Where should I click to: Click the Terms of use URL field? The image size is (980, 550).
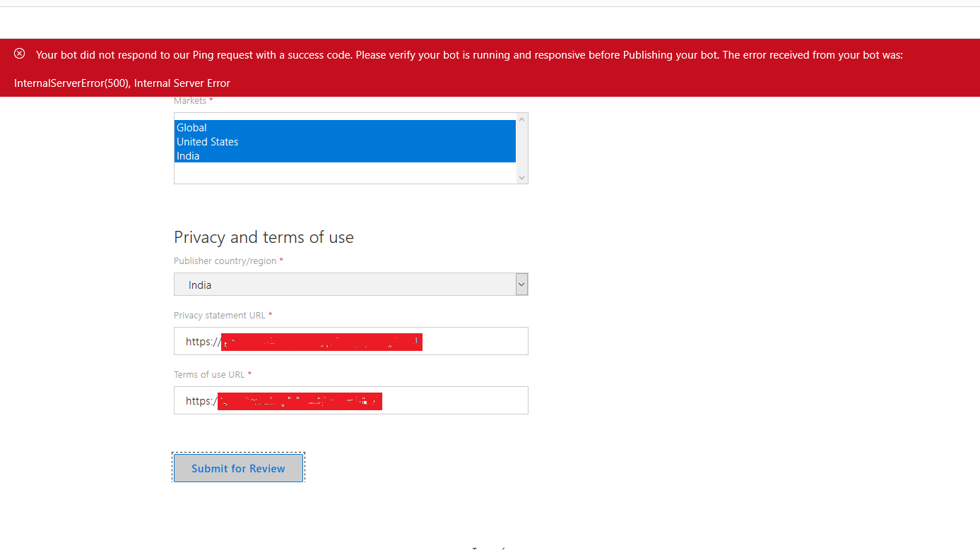[350, 400]
